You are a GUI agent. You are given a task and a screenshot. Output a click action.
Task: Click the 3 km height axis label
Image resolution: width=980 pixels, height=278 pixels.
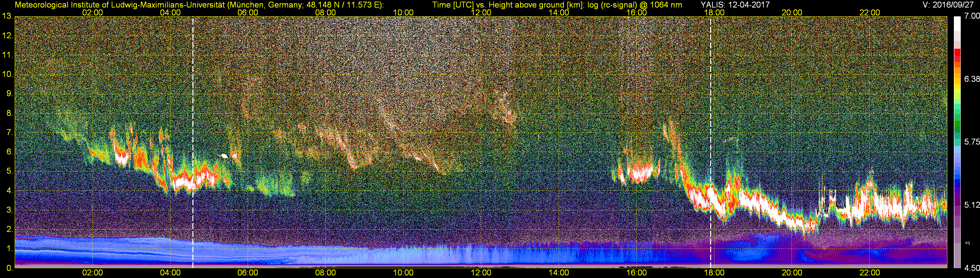click(x=9, y=210)
